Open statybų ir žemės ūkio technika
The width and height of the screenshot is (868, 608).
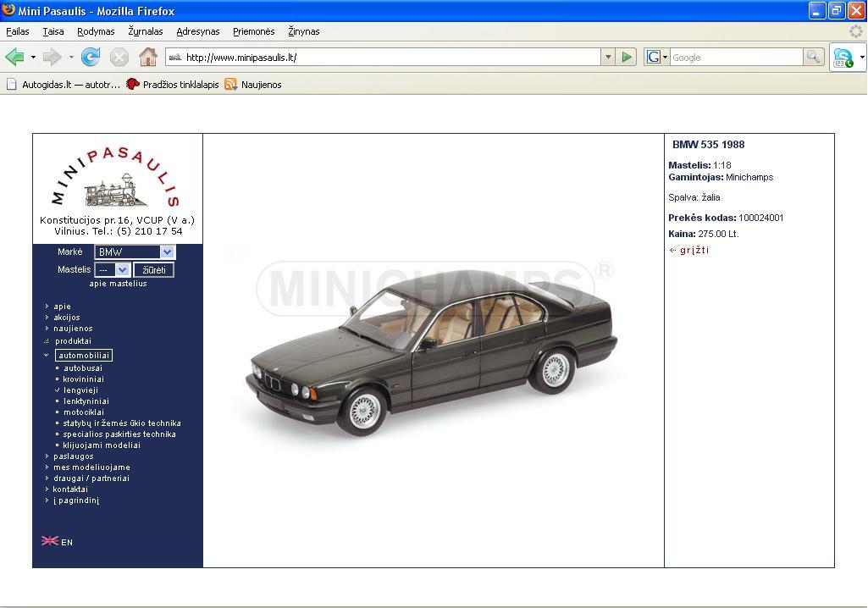click(x=122, y=423)
